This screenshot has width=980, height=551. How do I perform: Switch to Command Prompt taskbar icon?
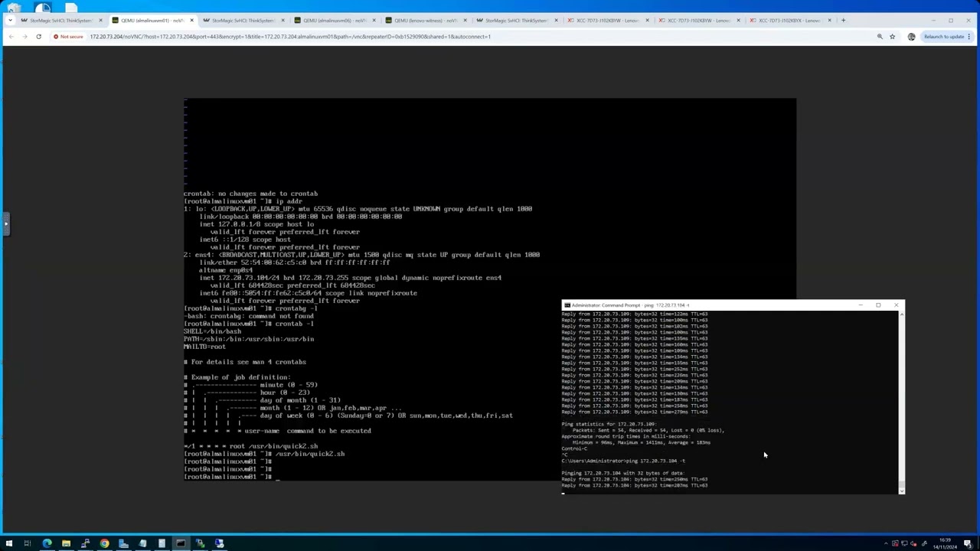click(x=181, y=543)
